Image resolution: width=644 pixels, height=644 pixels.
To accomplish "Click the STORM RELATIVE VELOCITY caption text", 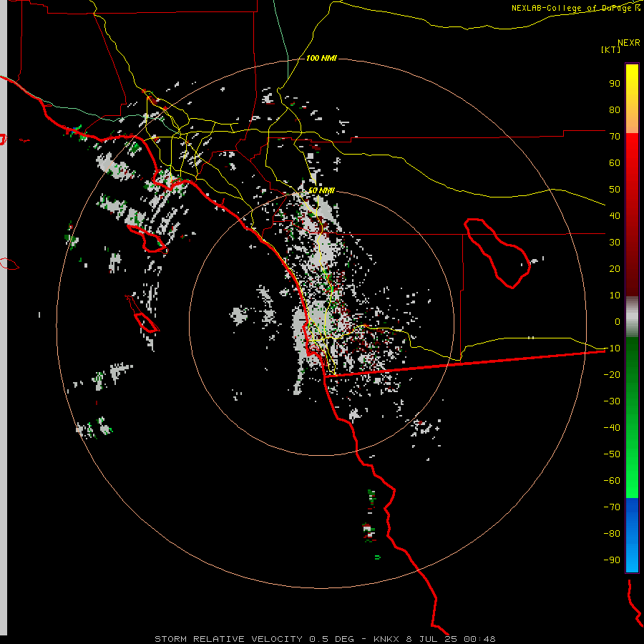I will coord(228,639).
